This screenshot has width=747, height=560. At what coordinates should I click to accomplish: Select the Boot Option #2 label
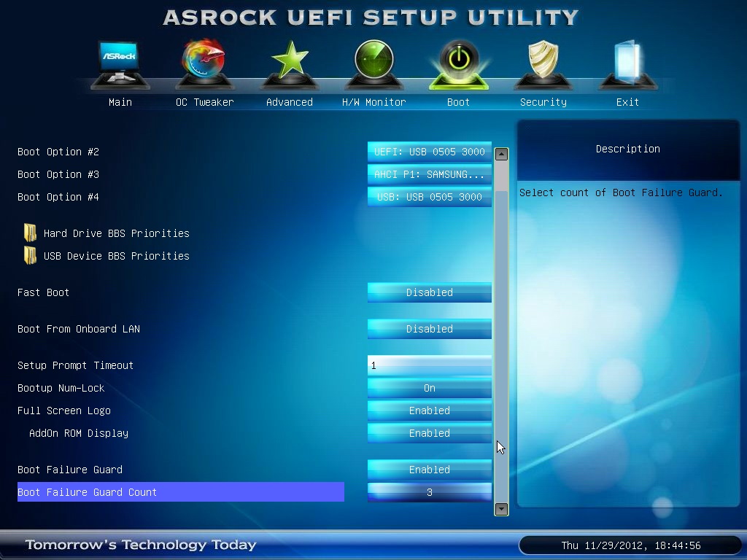pyautogui.click(x=58, y=152)
